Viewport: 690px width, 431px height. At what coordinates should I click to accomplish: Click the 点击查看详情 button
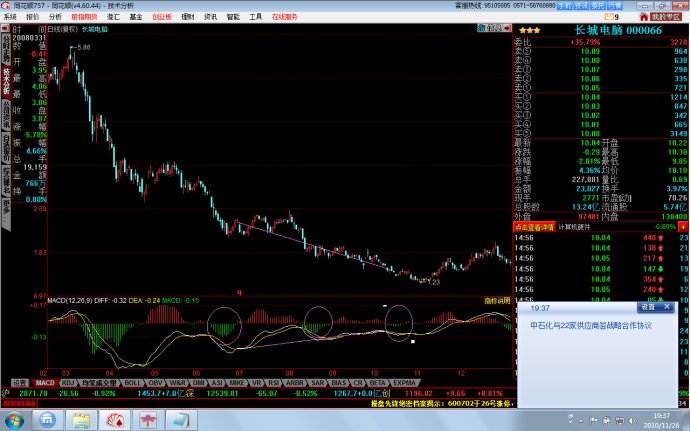coord(535,227)
